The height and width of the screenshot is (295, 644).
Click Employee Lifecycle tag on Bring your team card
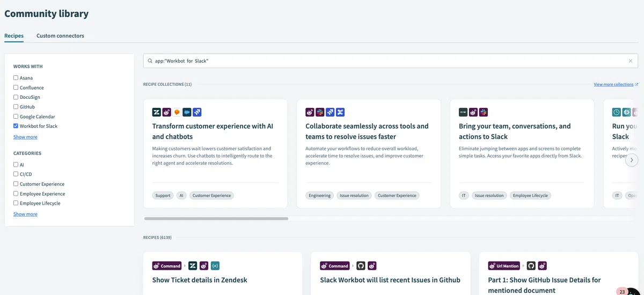[x=530, y=196]
